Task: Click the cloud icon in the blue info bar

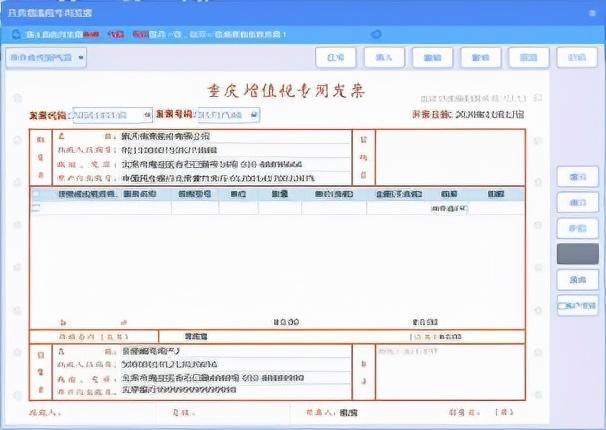Action: 376,34
